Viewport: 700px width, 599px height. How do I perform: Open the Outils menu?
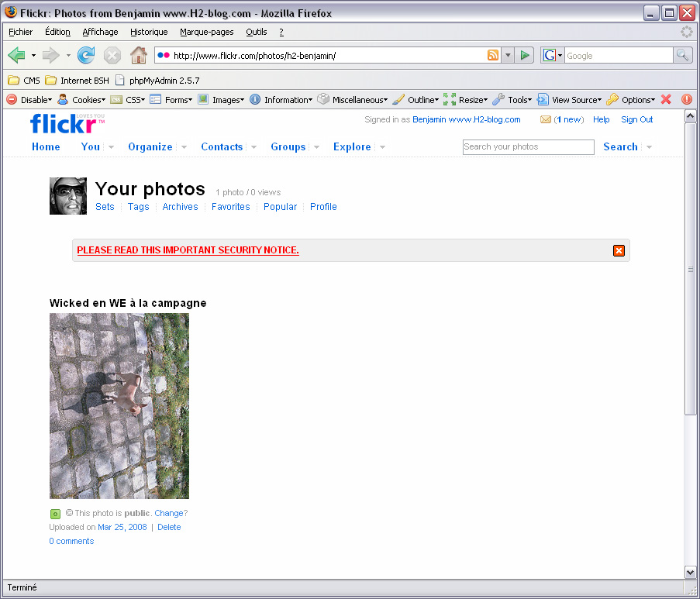pos(256,32)
